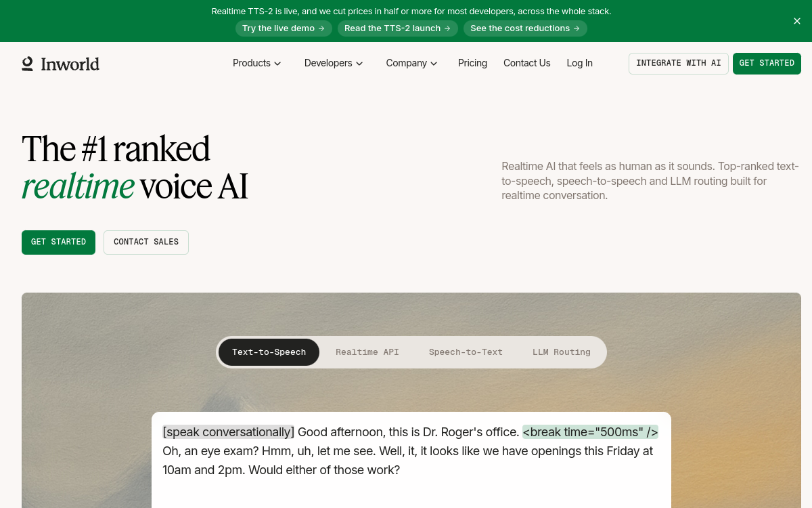Image resolution: width=812 pixels, height=508 pixels.
Task: Open the Pricing page
Action: (472, 63)
